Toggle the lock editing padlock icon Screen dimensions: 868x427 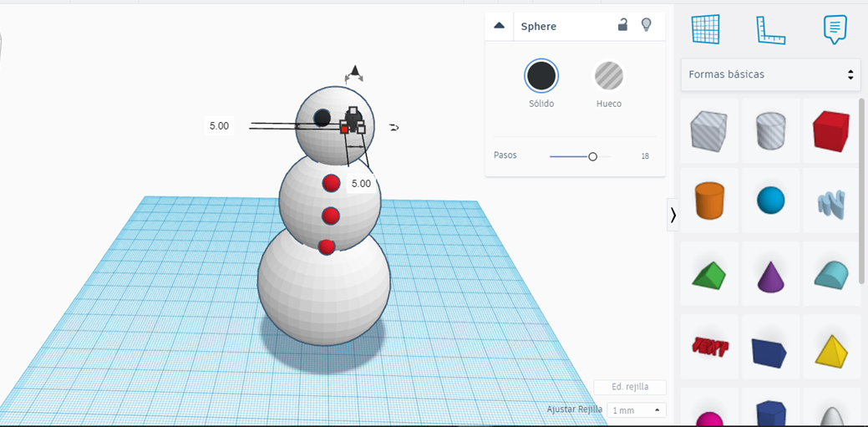click(622, 25)
